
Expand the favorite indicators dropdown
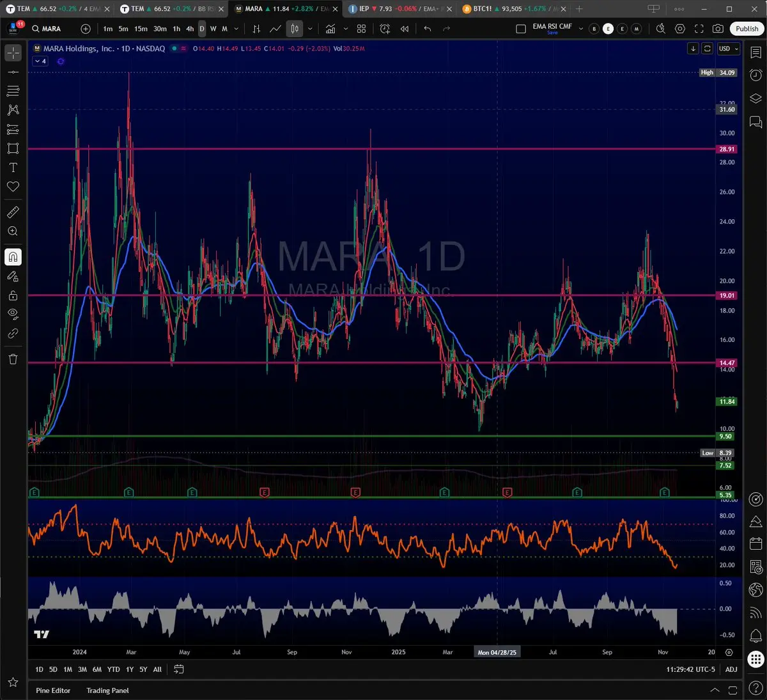[x=346, y=29]
